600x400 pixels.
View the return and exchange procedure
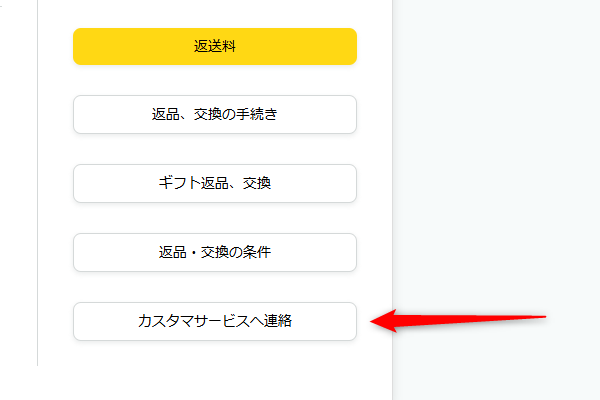click(x=215, y=114)
